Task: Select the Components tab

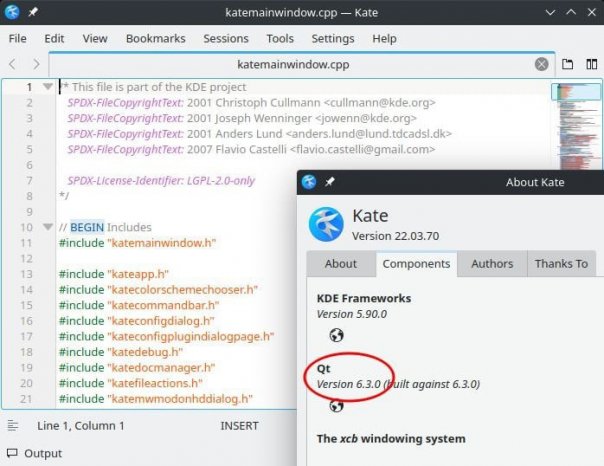Action: click(x=416, y=264)
